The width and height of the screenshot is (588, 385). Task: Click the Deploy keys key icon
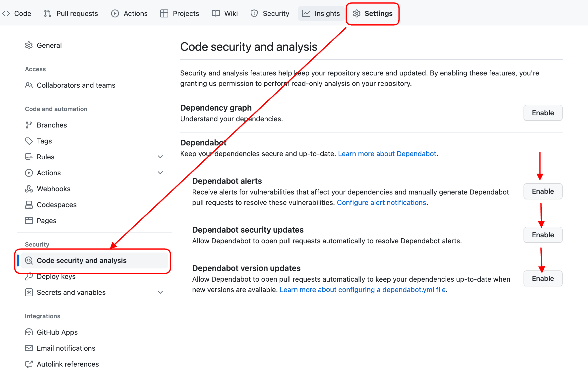(29, 276)
